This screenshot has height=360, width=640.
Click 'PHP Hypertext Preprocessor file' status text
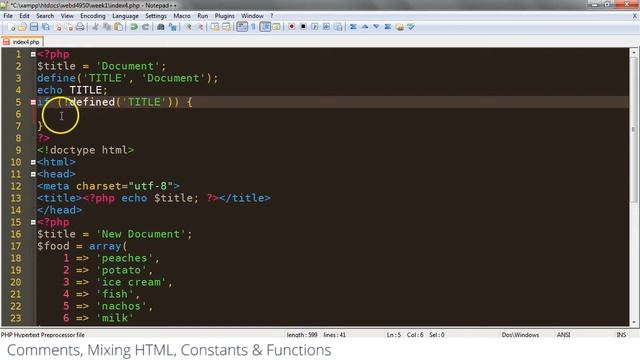pos(43,335)
